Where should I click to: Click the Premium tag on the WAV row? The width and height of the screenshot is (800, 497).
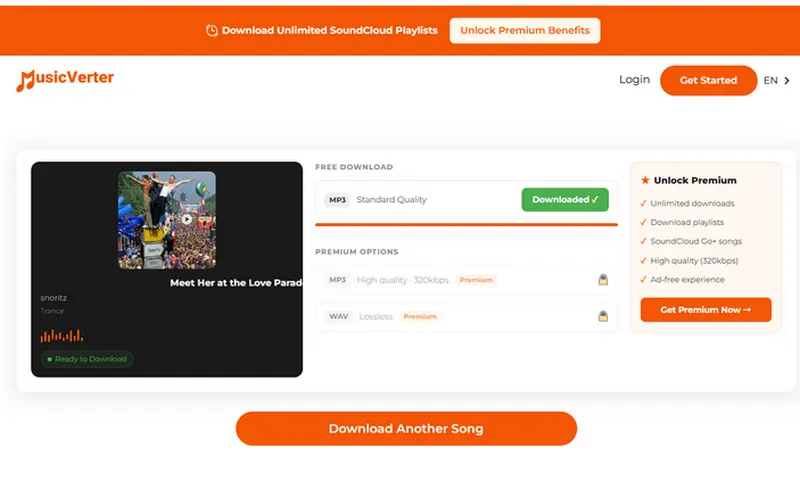420,316
